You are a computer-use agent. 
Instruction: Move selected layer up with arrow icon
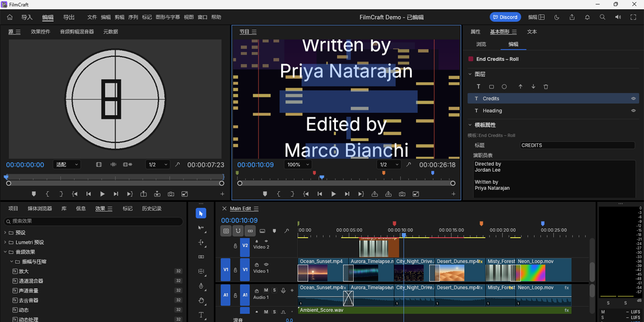520,86
